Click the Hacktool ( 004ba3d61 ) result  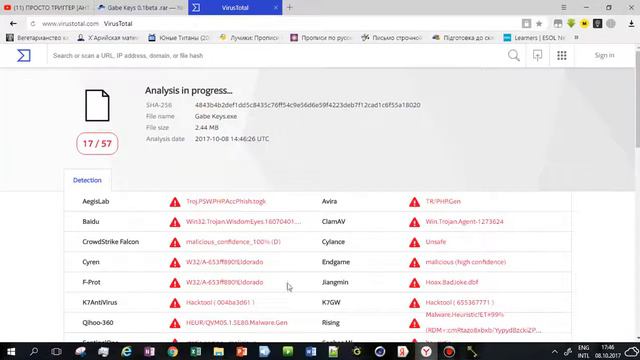220,302
